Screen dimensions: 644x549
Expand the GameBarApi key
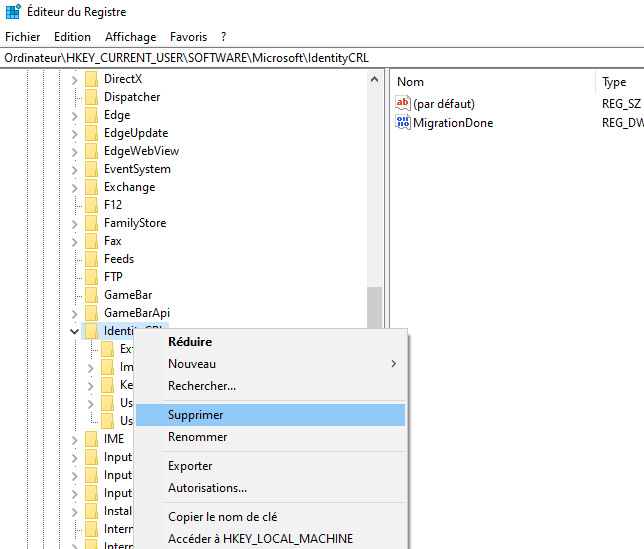(x=74, y=314)
